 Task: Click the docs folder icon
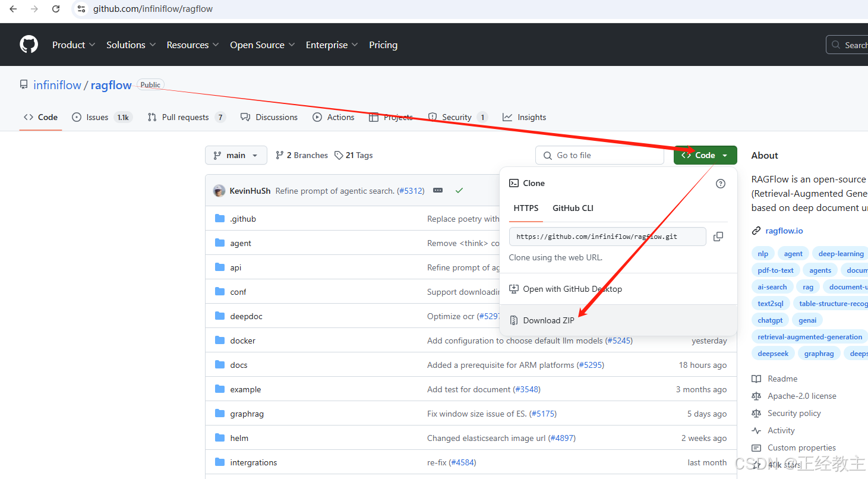(x=220, y=365)
